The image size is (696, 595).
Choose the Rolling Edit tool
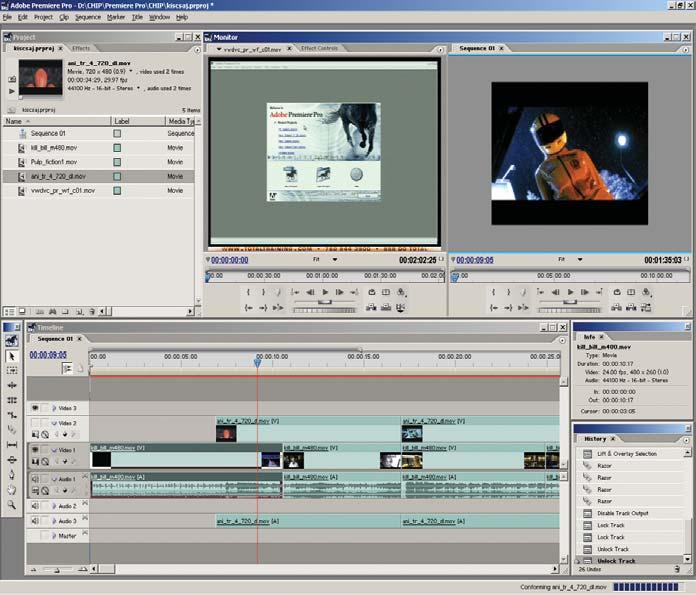coord(12,400)
